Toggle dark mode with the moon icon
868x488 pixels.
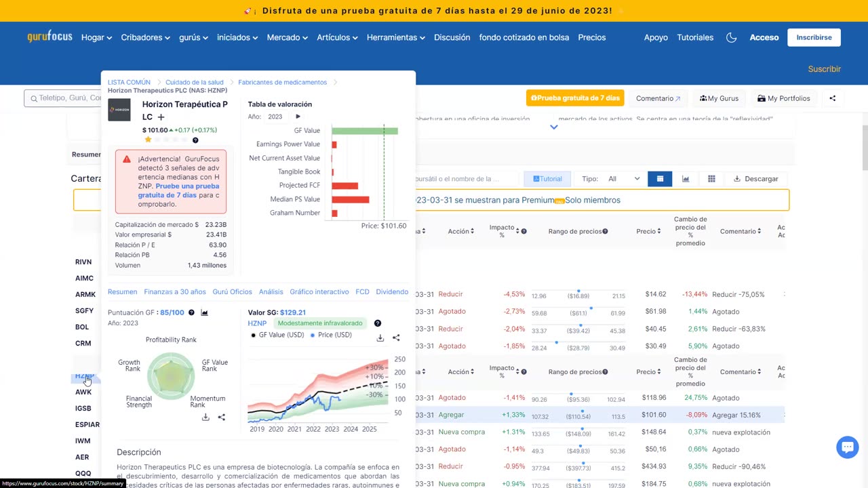731,37
